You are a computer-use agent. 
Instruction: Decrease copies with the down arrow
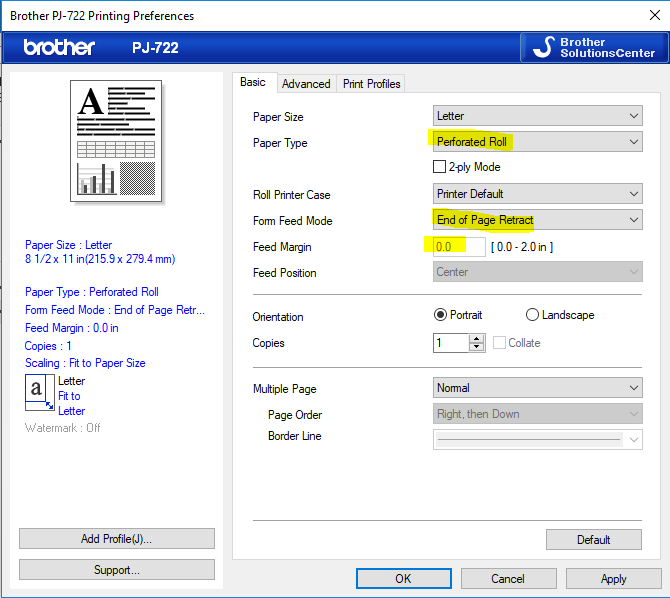click(476, 347)
